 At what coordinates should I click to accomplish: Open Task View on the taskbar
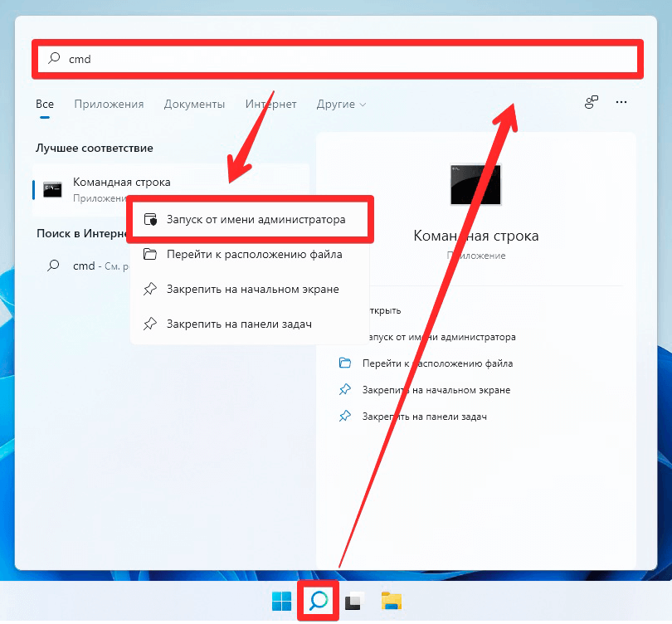click(x=354, y=601)
